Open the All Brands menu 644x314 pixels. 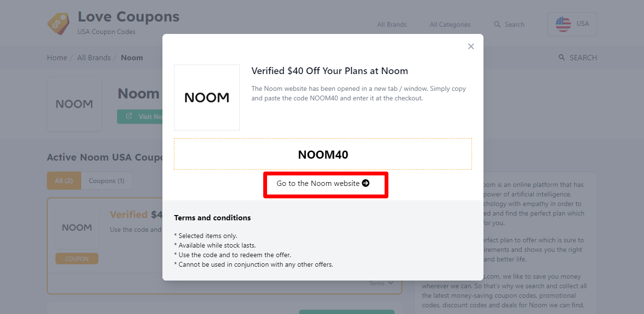[x=392, y=24]
